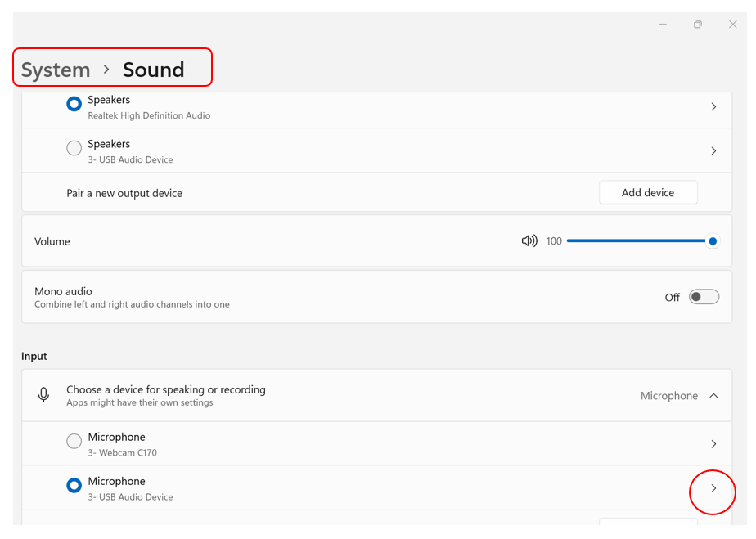The width and height of the screenshot is (756, 539).
Task: Click the Sound breadcrumb title
Action: click(x=154, y=70)
